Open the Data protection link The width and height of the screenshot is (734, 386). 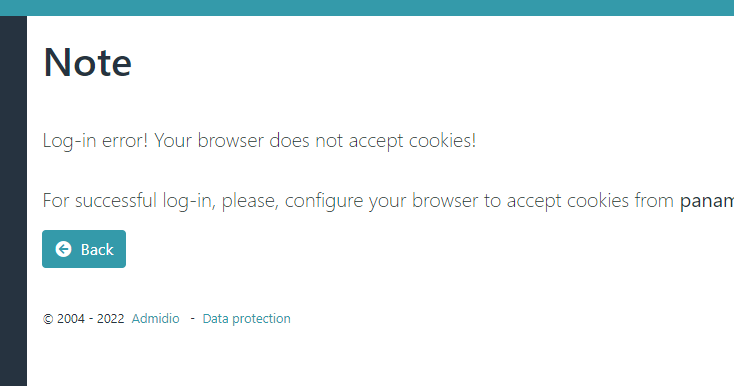[246, 319]
